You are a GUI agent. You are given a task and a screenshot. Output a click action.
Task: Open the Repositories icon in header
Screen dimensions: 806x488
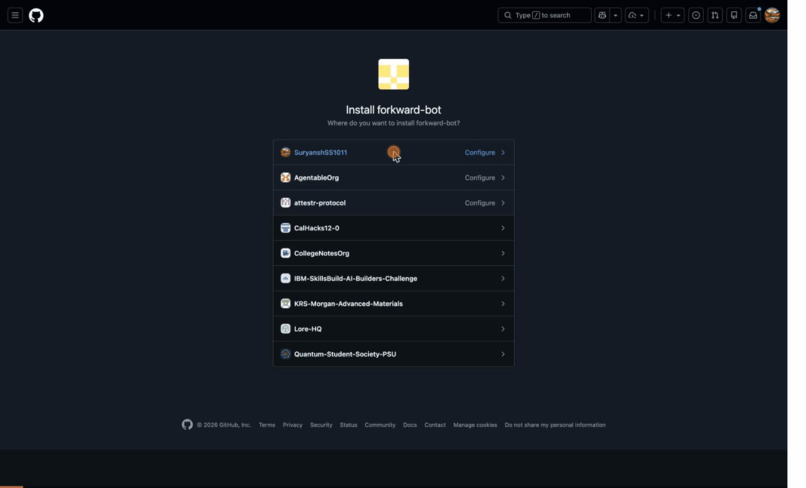click(734, 15)
